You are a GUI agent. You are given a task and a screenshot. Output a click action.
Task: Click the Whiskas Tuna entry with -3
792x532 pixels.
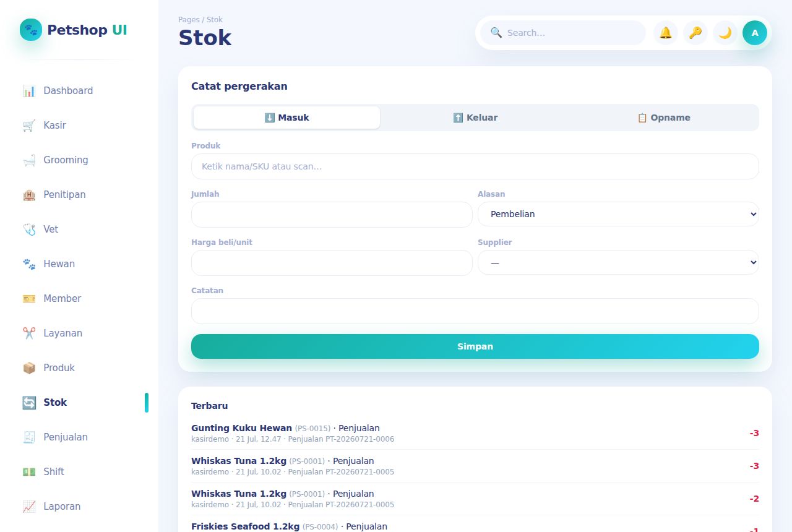[x=475, y=466]
